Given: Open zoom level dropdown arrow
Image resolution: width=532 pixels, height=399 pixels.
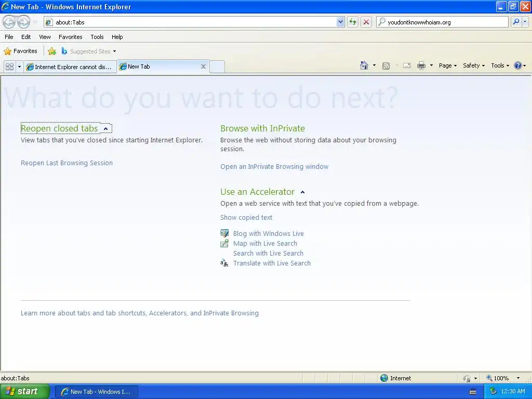Looking at the screenshot, I should pos(518,378).
